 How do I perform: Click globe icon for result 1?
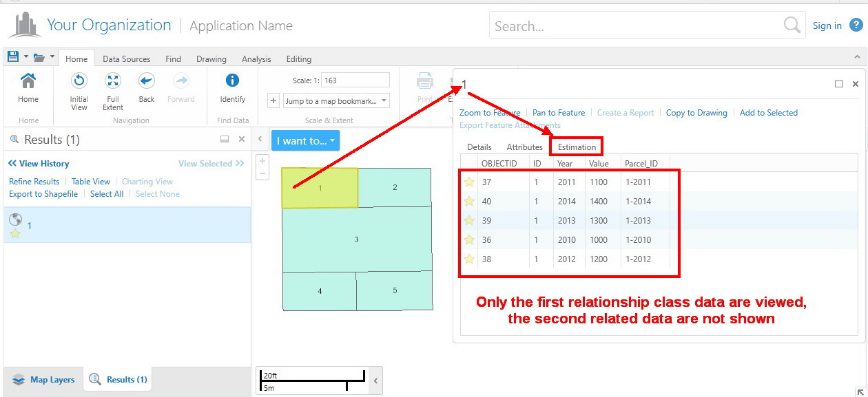coord(15,219)
